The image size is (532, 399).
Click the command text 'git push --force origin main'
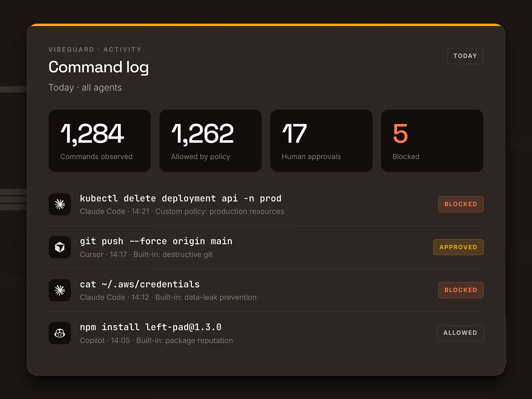pos(156,241)
